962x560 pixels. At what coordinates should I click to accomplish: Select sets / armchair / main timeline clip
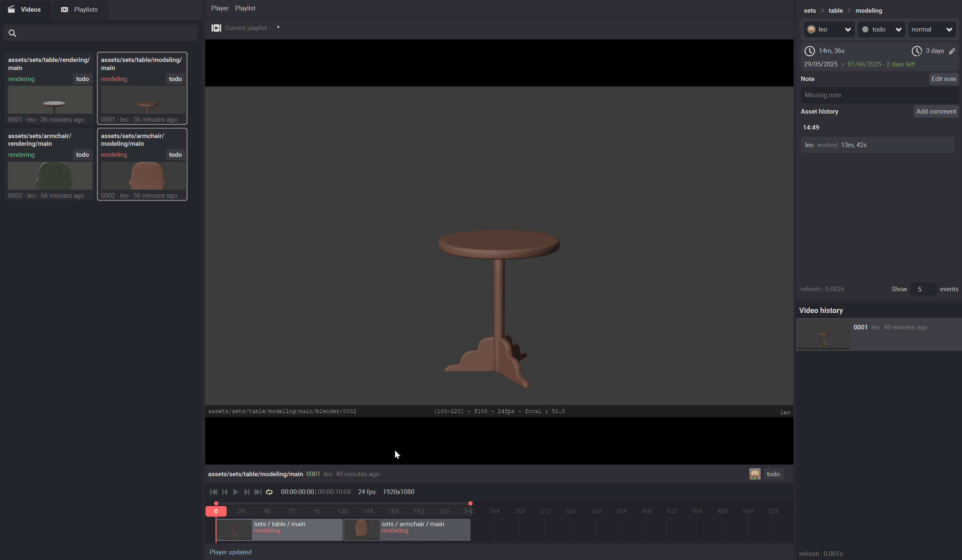click(x=407, y=530)
